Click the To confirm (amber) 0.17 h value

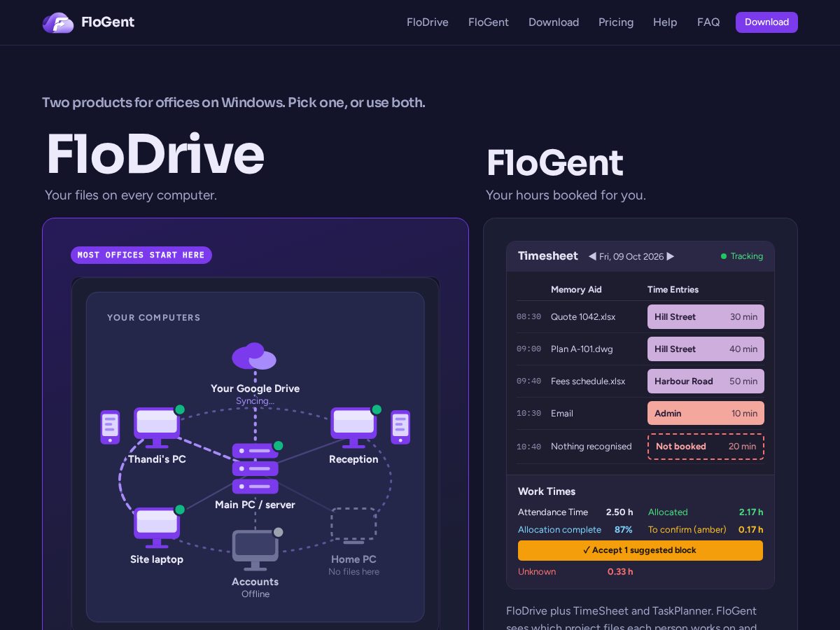point(751,530)
